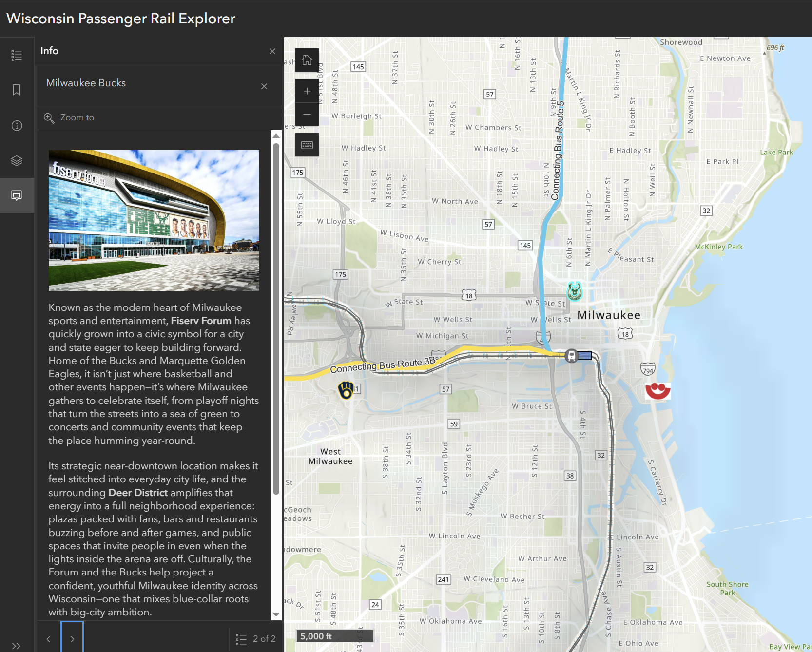Click the route 38 shield
This screenshot has height=652, width=812.
tap(570, 476)
